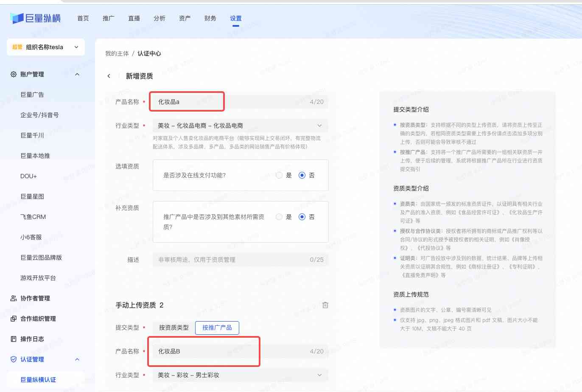
Task: Click the 巨量纵横 logo icon
Action: click(17, 18)
